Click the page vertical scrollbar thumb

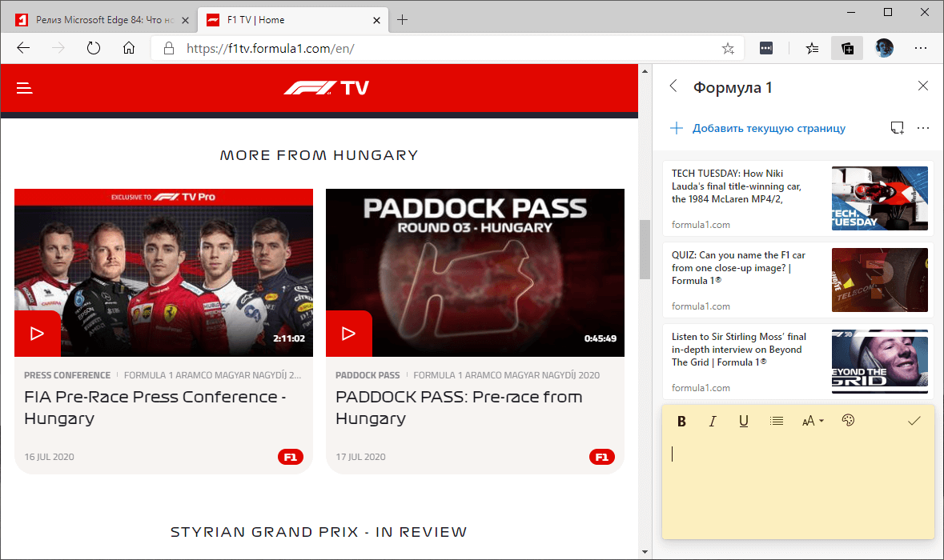tap(645, 250)
